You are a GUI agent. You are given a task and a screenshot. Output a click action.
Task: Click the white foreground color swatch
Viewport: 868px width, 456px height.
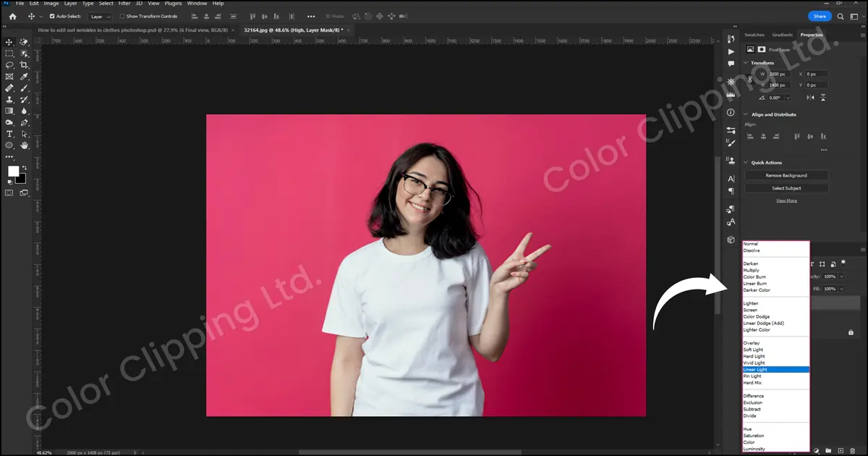pos(12,171)
